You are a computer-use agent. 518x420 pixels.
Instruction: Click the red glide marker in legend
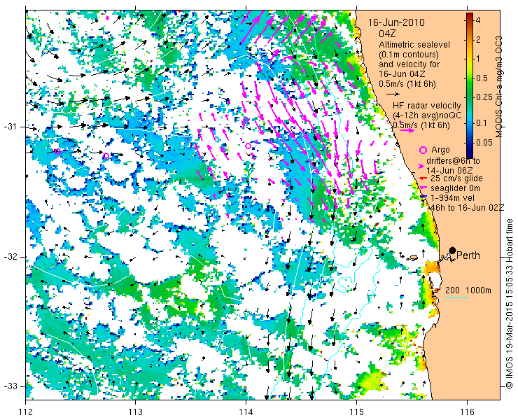[x=422, y=178]
